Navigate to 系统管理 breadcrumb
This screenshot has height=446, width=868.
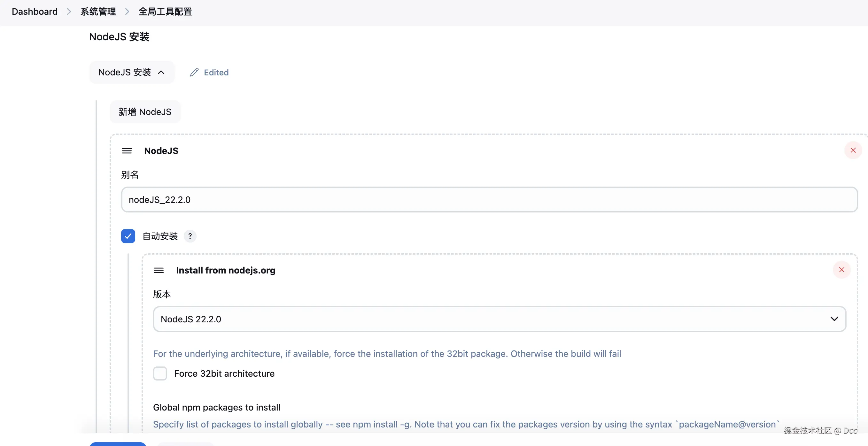pos(98,12)
